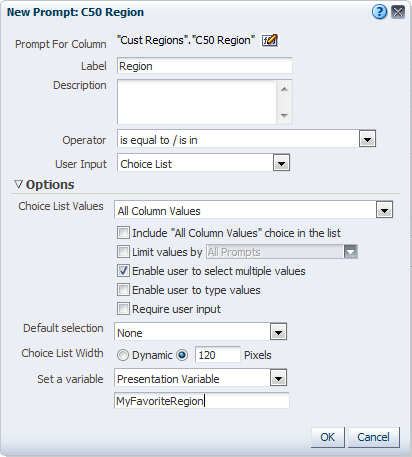Collapse the Options section triangle
The width and height of the screenshot is (412, 457).
pyautogui.click(x=18, y=184)
